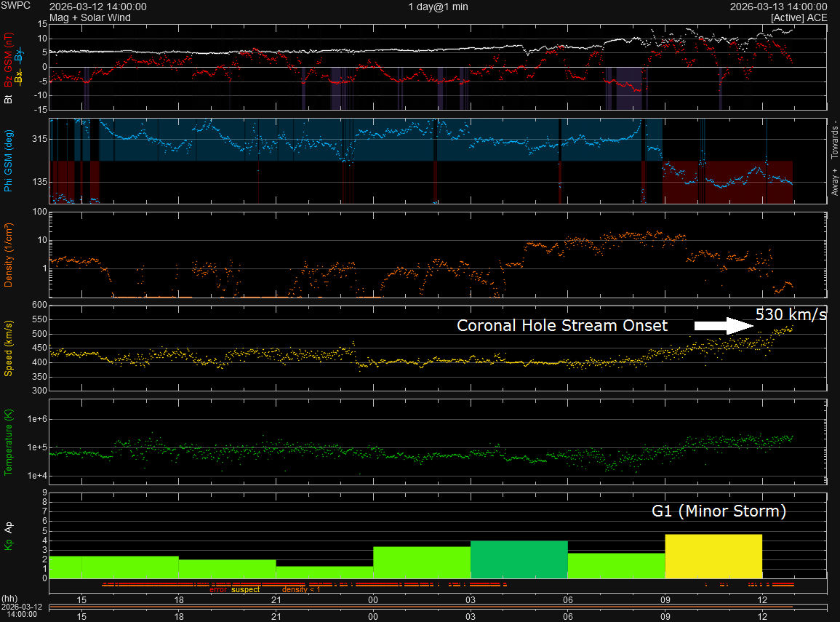Click the 'Phi GSM (deg)' axis label
The height and width of the screenshot is (622, 840).
click(8, 161)
